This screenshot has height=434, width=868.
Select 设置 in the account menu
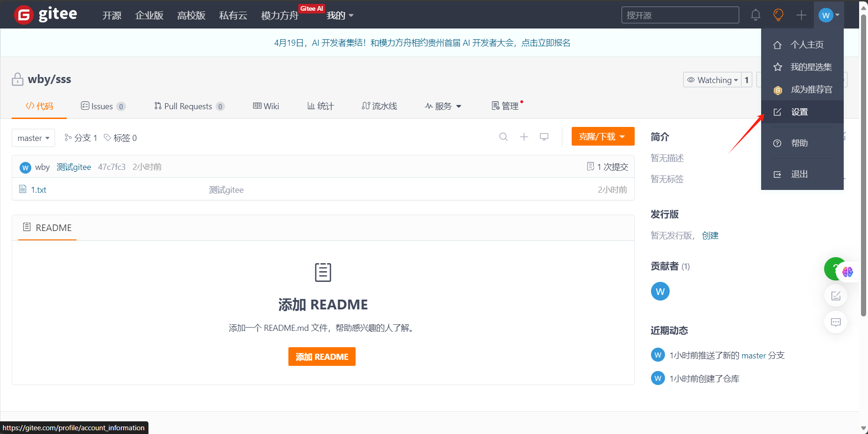coord(799,112)
